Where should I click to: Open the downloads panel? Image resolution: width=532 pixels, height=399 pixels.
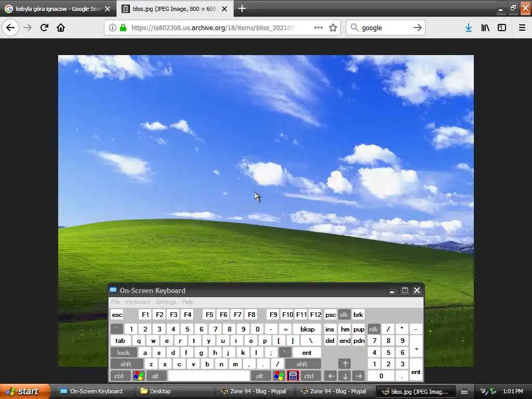click(469, 28)
